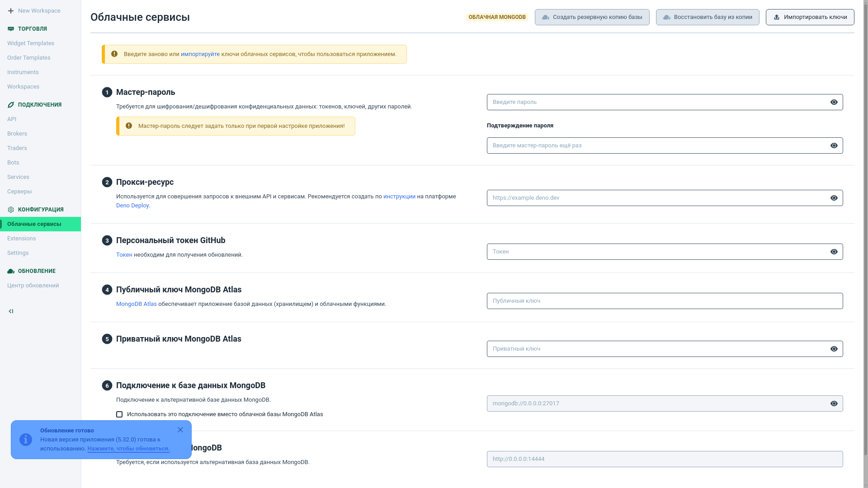
Task: Click the Токен link
Action: [x=124, y=255]
